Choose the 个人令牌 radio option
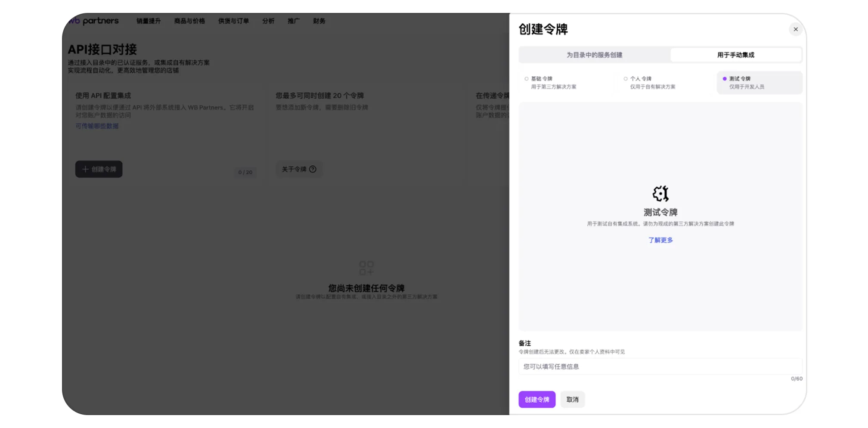Viewport: 868px width, 428px height. pyautogui.click(x=625, y=78)
